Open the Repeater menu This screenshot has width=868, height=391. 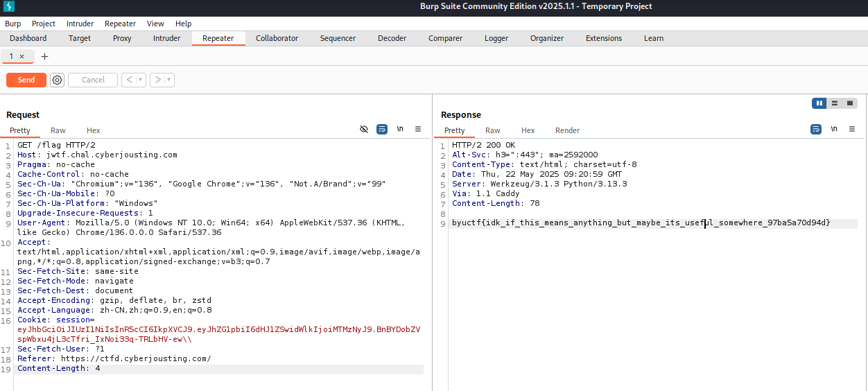pyautogui.click(x=121, y=24)
